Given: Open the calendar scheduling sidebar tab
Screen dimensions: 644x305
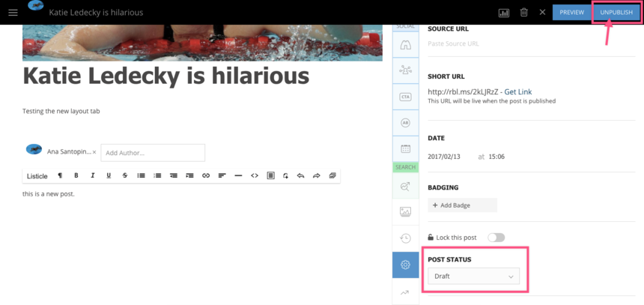Looking at the screenshot, I should [x=405, y=148].
